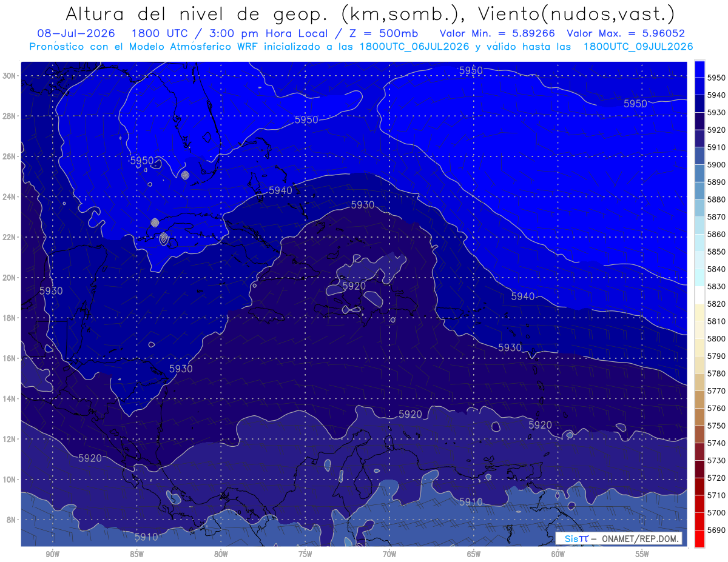
Task: Click the SisTT – ONAMET/REP.DOM. credit box
Action: point(618,538)
